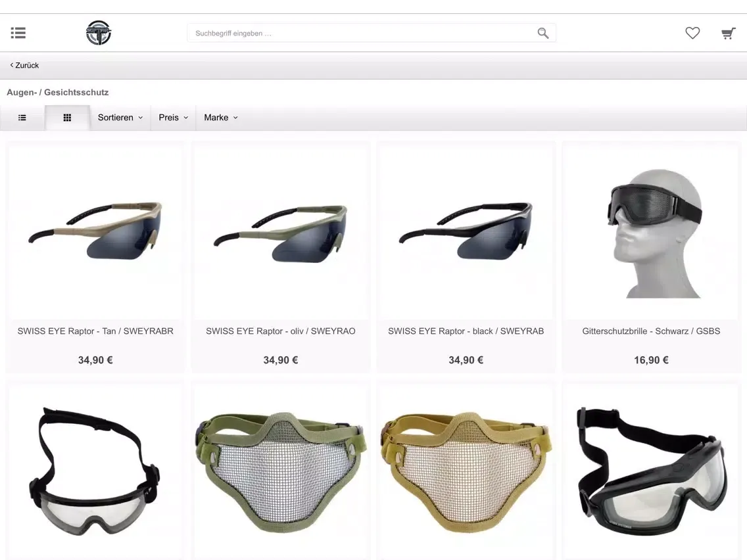Open SWISS EYE Raptor black product image
This screenshot has height=560, width=747.
coord(466,233)
